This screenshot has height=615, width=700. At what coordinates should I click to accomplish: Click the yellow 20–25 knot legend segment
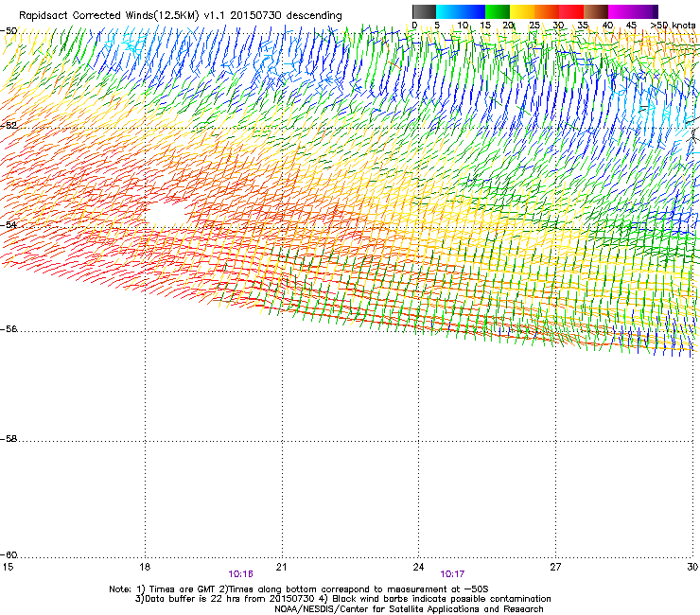(x=522, y=11)
